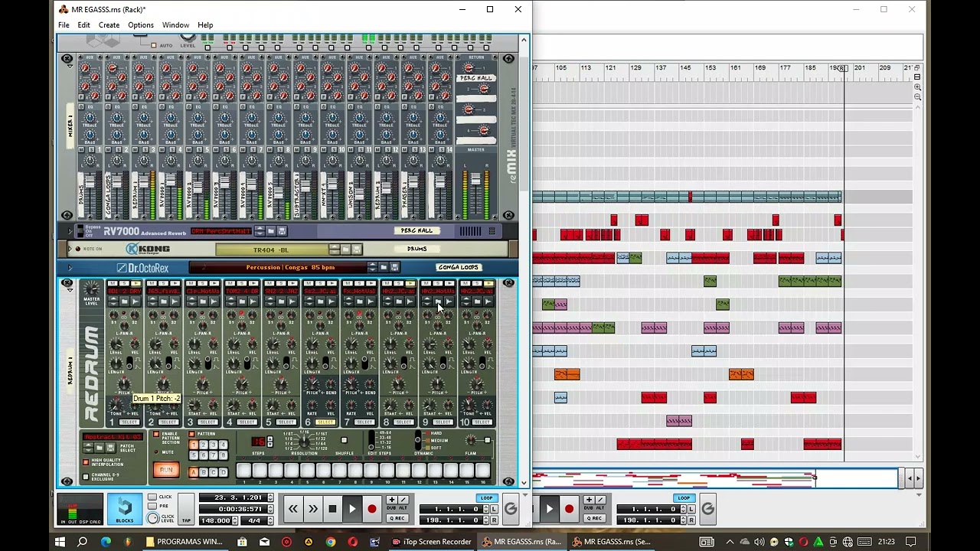Activate Redrum step button 1
This screenshot has width=980, height=551.
pyautogui.click(x=243, y=471)
